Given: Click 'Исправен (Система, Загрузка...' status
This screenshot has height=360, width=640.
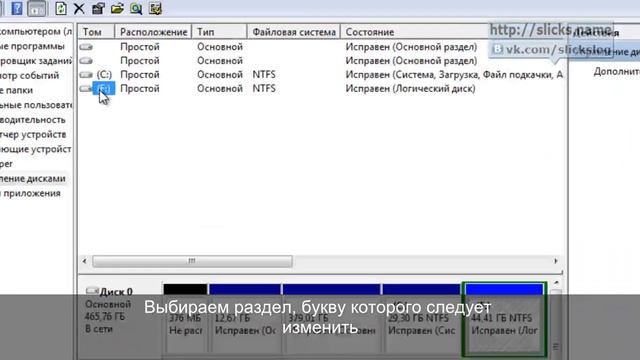Looking at the screenshot, I should (x=454, y=75).
